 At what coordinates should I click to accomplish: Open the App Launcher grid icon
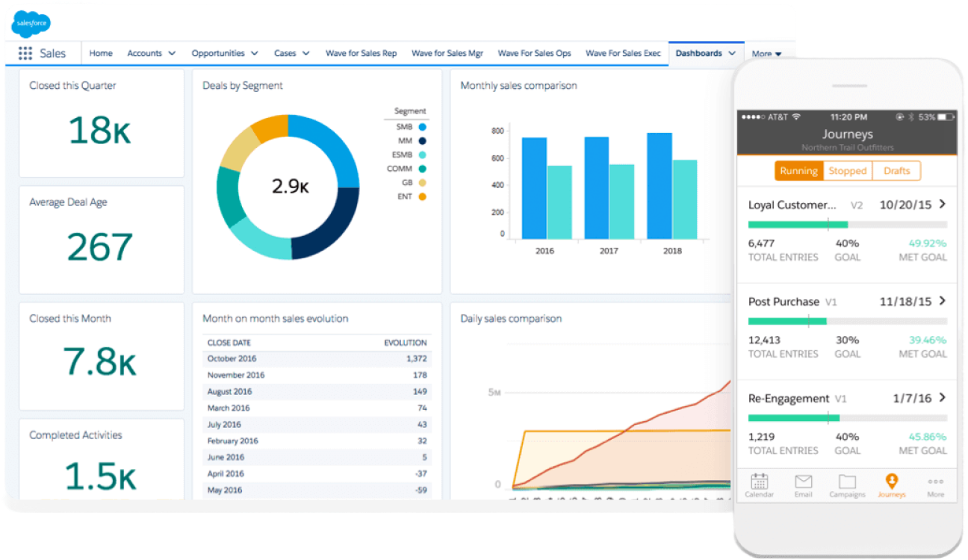click(x=25, y=54)
